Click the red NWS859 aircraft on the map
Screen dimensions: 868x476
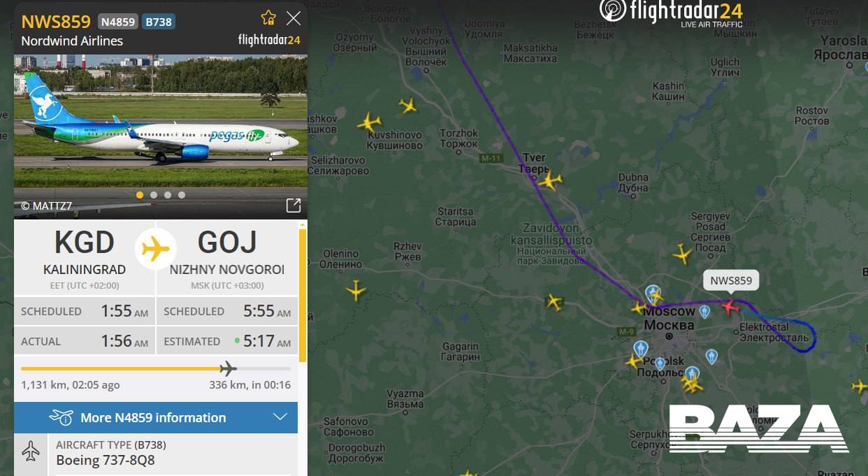click(x=730, y=307)
